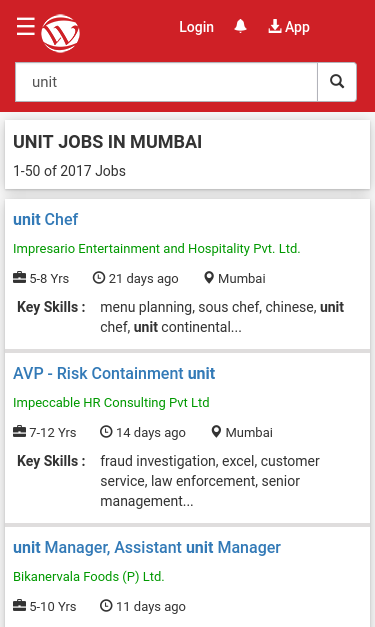The width and height of the screenshot is (375, 627).
Task: Click clock icon beside 11 days ago
Action: (106, 605)
